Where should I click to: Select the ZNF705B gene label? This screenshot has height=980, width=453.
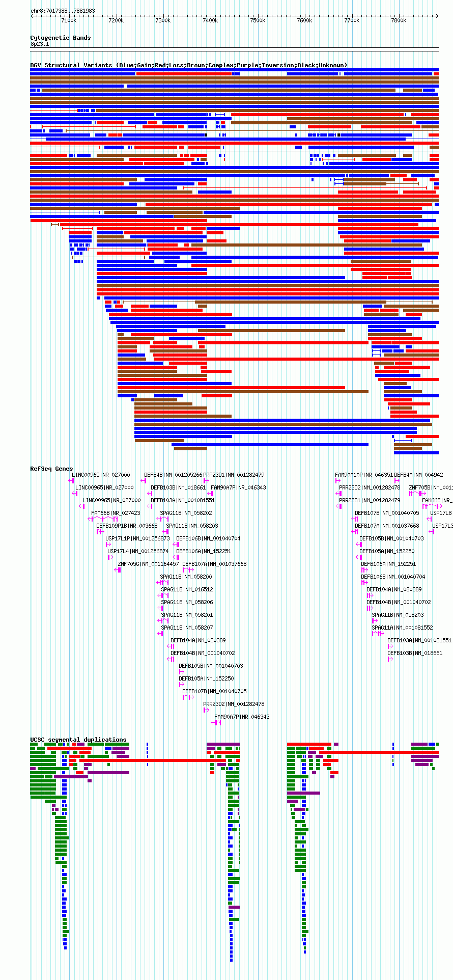pos(431,487)
